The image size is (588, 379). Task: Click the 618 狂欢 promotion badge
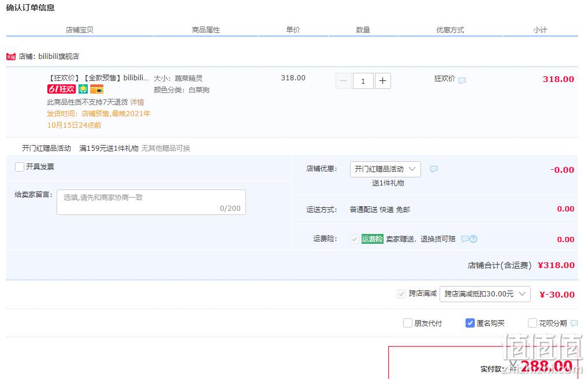click(61, 89)
